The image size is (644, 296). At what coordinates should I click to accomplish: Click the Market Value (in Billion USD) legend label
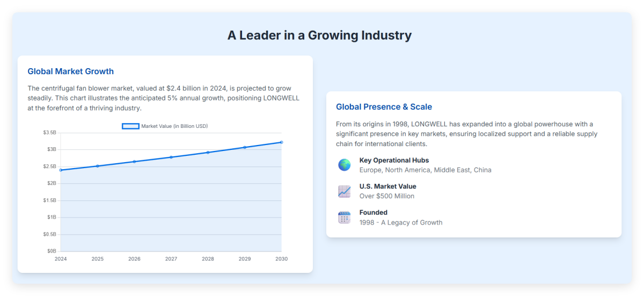click(x=174, y=126)
